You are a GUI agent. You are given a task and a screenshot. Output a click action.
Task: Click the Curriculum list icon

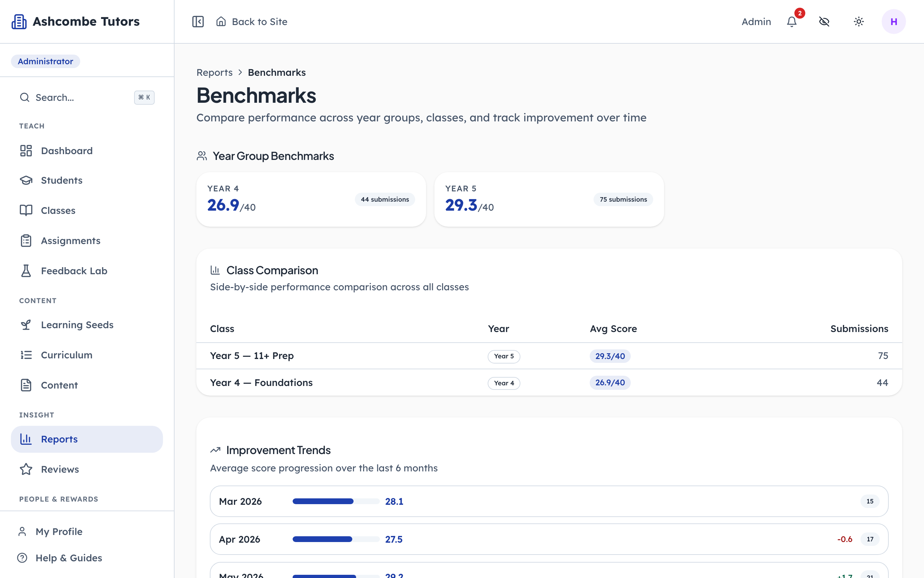[x=26, y=355]
